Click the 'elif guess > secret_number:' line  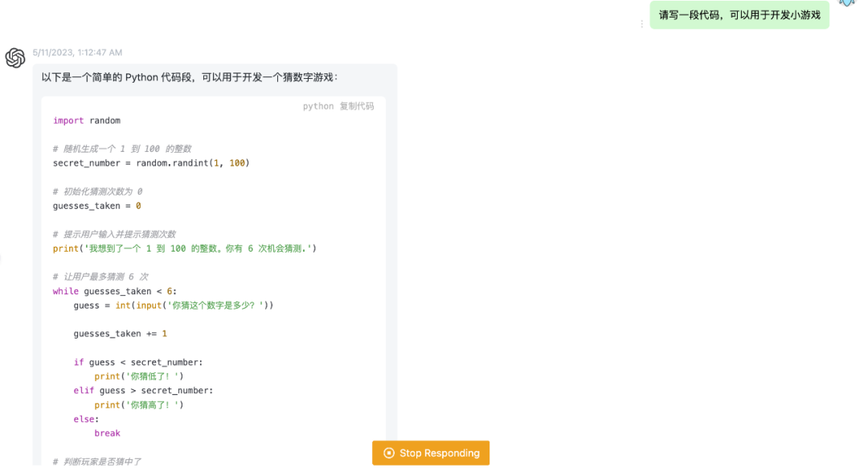143,391
